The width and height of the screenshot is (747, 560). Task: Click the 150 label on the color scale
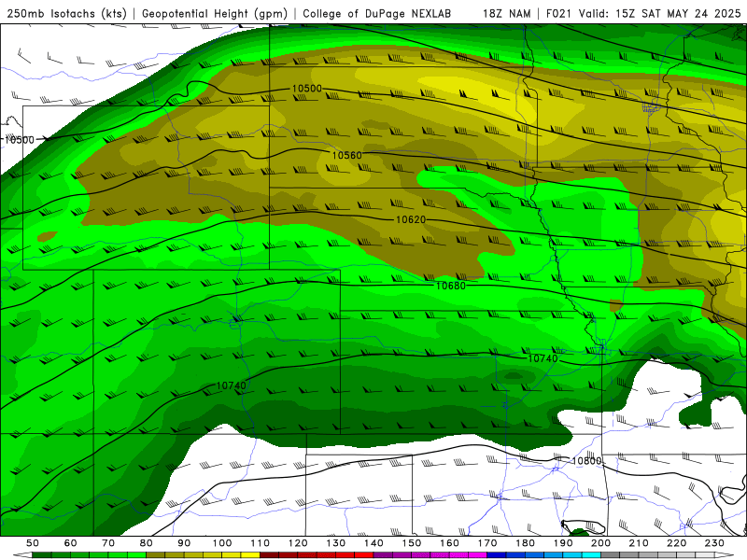click(412, 543)
